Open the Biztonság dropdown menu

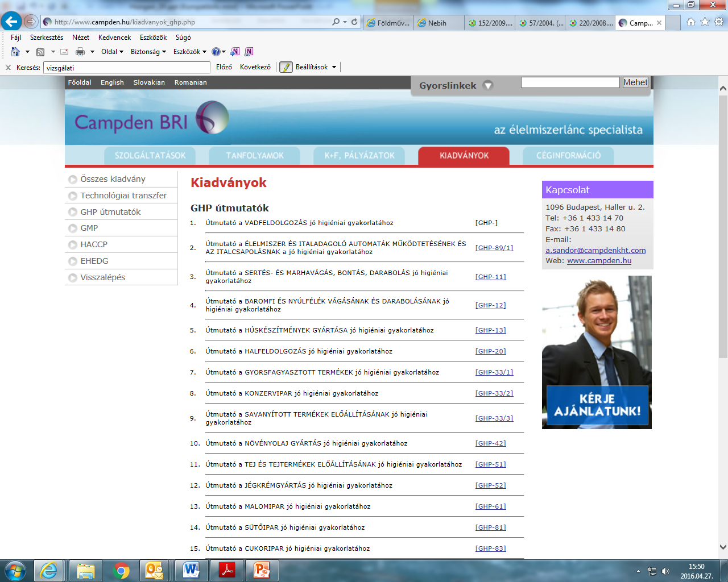point(148,52)
